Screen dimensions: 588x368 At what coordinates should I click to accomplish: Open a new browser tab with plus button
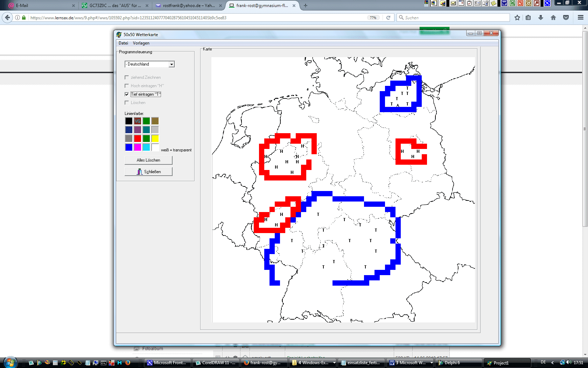click(x=306, y=6)
